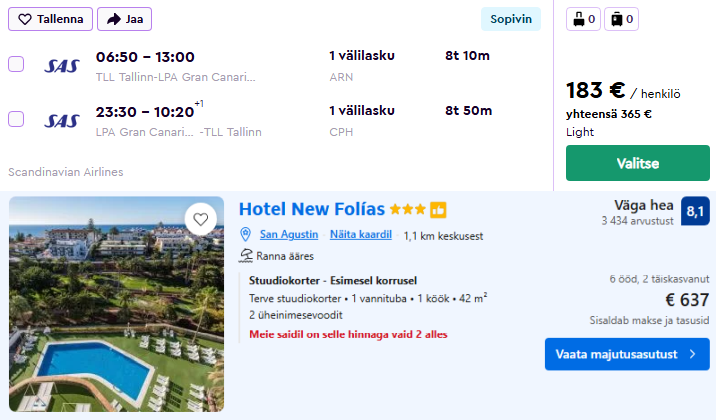
Task: Click the carry-on bag icon
Action: pos(579,19)
